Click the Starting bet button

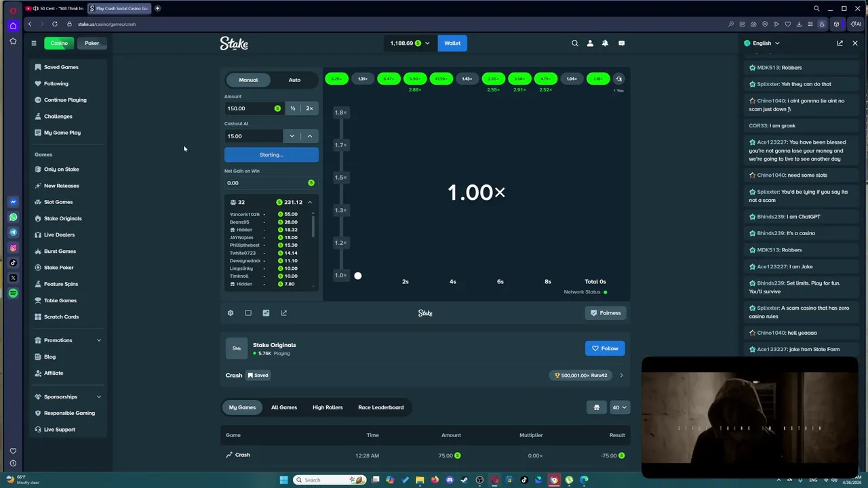[271, 155]
